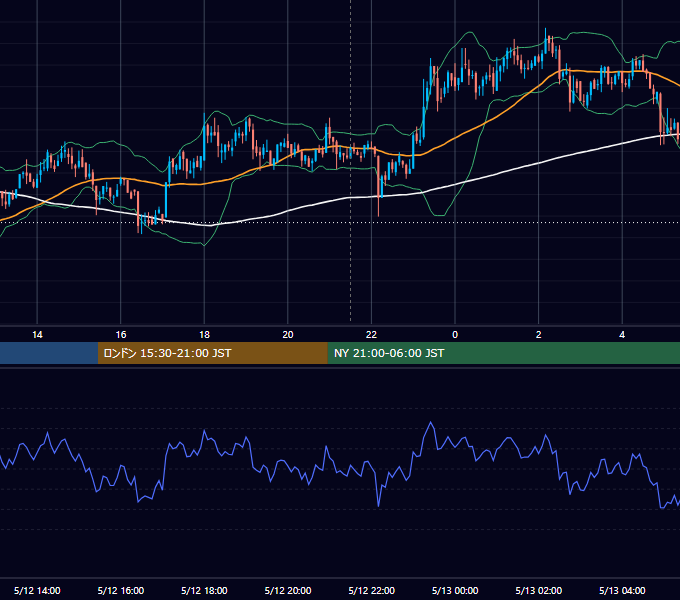Click the 20 hour label on the price chart axis

pyautogui.click(x=288, y=335)
